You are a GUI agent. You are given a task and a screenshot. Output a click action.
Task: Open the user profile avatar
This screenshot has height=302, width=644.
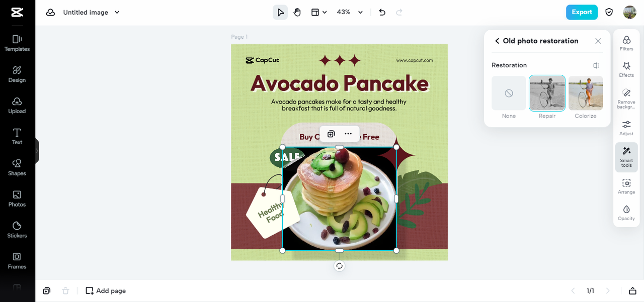pyautogui.click(x=629, y=12)
